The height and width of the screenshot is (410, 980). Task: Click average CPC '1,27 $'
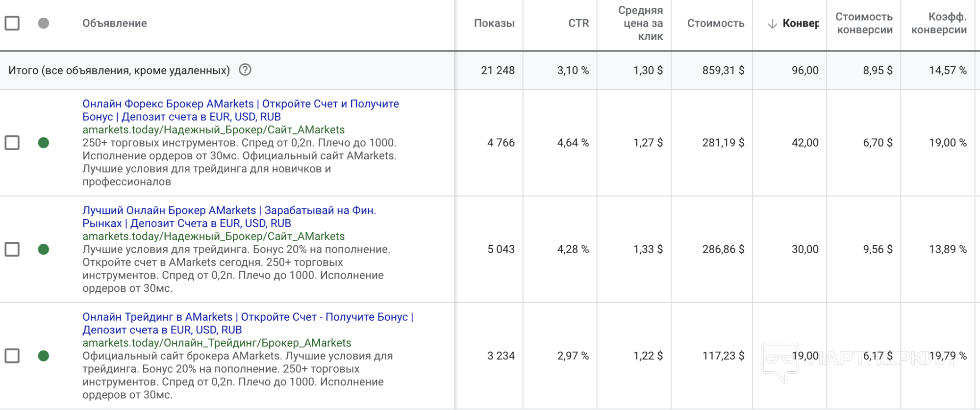click(x=648, y=143)
